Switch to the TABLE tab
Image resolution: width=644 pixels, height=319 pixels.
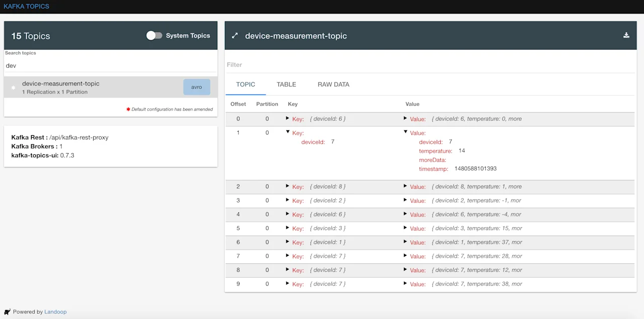pos(286,84)
